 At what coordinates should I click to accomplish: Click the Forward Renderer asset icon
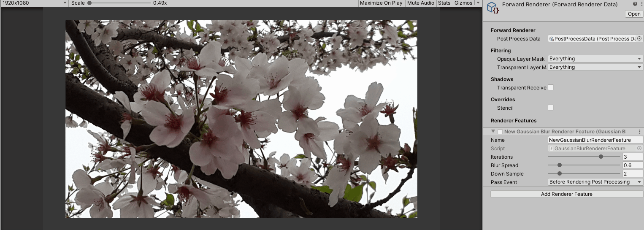tap(492, 8)
